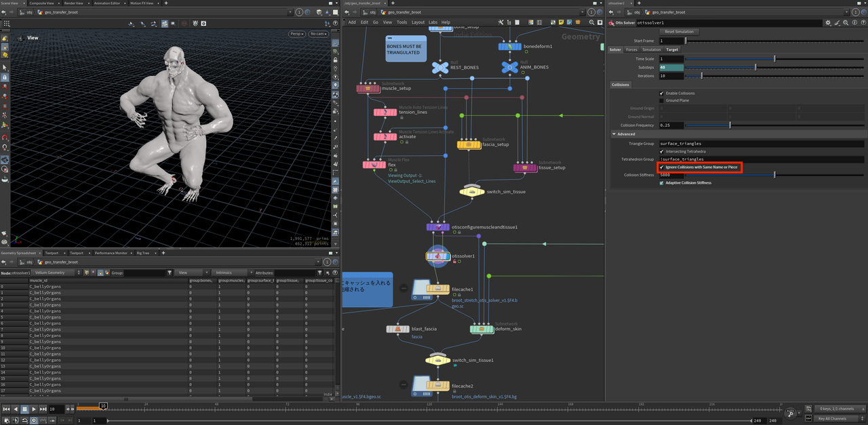
Task: Select the filecache1 node icon
Action: 437,289
